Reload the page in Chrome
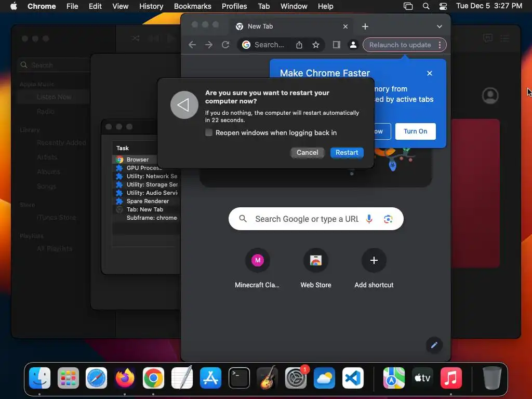 (225, 45)
